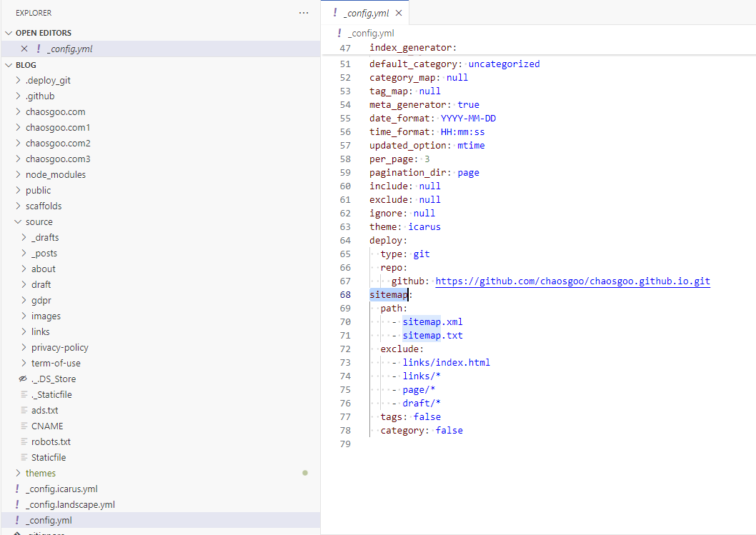
Task: Expand the _posts folder
Action: coord(24,254)
